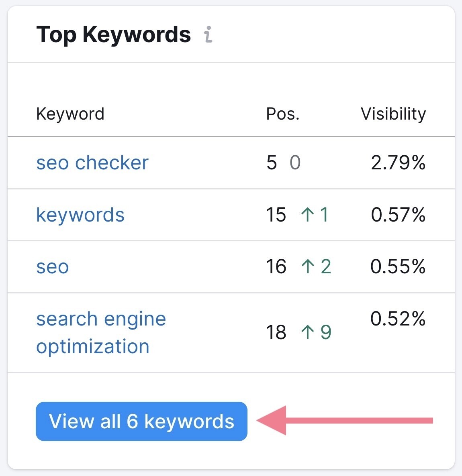Open the "seo checker" keyword link
Screen dimensions: 462x476
click(x=92, y=163)
